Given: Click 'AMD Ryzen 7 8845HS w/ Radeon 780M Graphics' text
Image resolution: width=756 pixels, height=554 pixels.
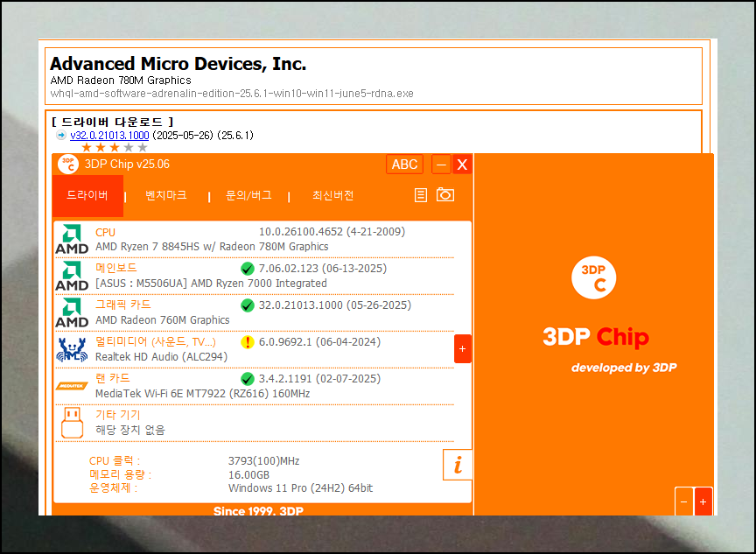Looking at the screenshot, I should [212, 247].
